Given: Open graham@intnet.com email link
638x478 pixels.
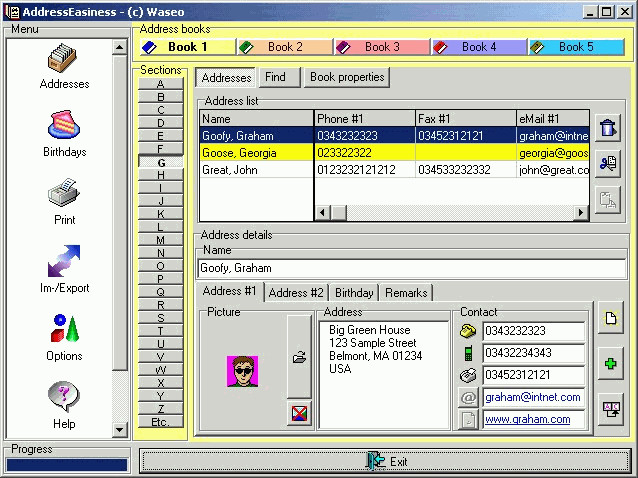Looking at the screenshot, I should [533, 397].
